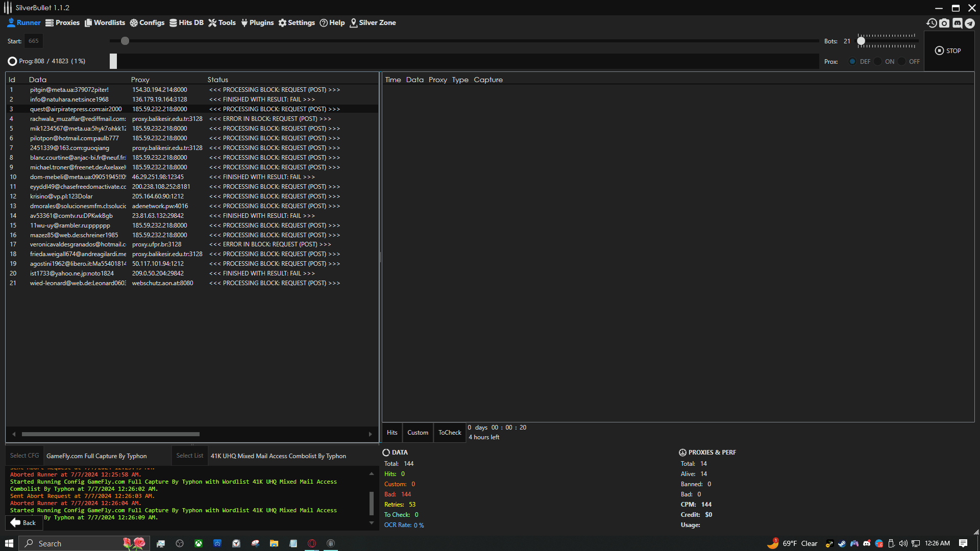The height and width of the screenshot is (551, 980).
Task: Click the Start value input field
Action: pos(34,41)
